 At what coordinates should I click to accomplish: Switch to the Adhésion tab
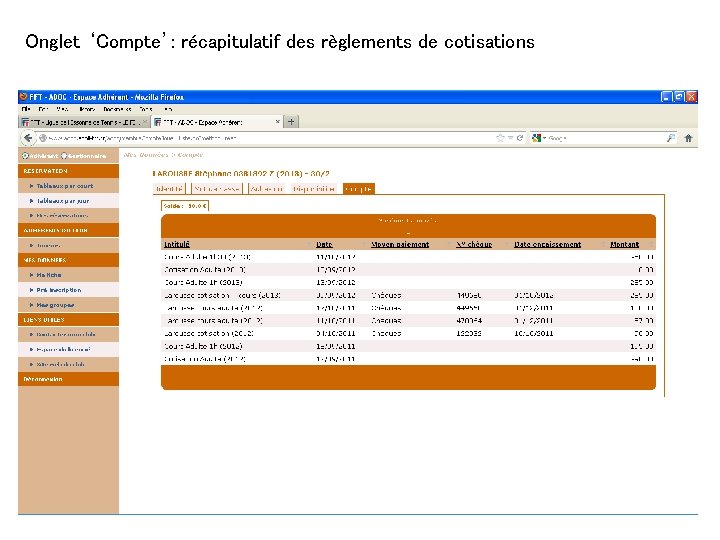pos(267,189)
